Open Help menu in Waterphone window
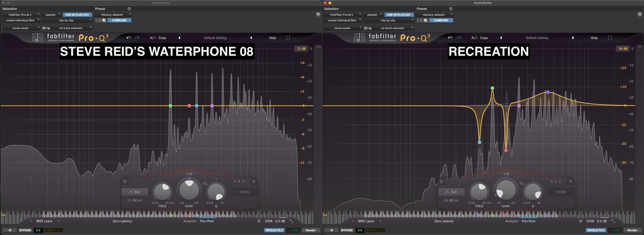Image resolution: width=644 pixels, height=235 pixels. 273,38
